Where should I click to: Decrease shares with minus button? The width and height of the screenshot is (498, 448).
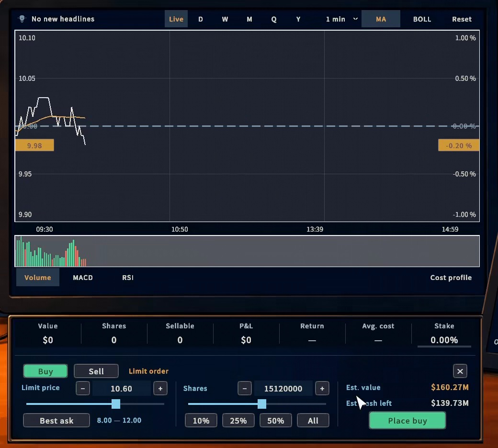tap(245, 388)
